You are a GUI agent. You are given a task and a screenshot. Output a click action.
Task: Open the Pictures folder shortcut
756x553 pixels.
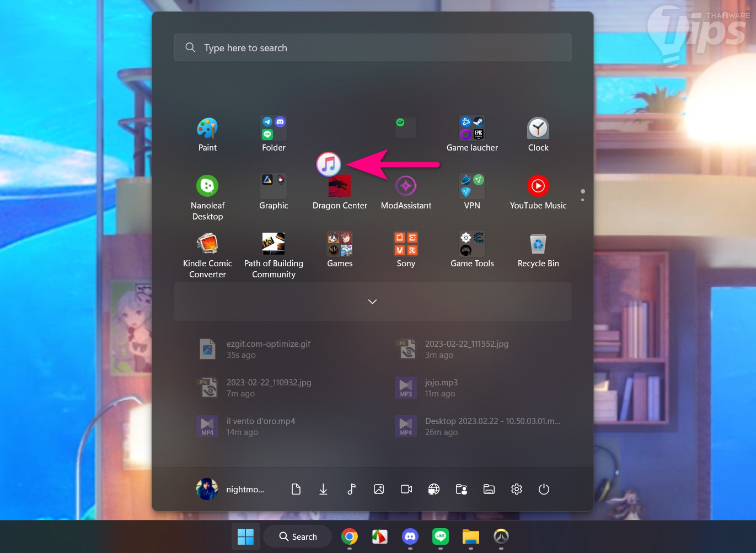coord(379,489)
